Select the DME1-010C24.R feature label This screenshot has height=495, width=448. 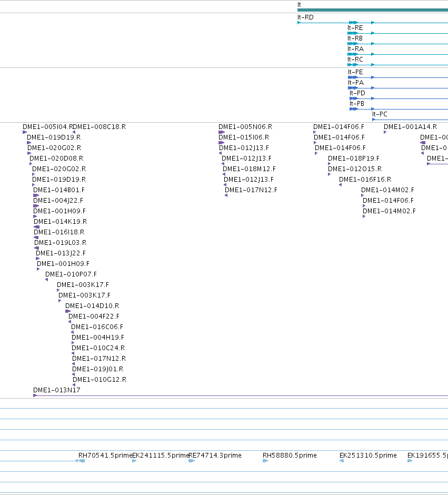point(98,348)
